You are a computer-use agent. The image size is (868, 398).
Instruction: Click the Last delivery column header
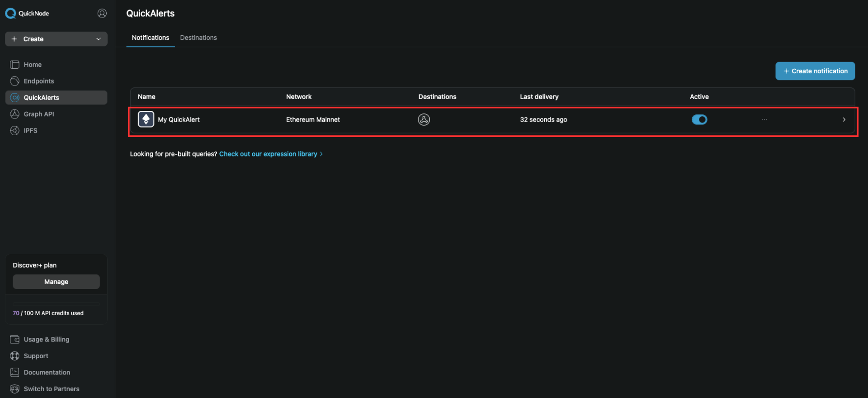[x=539, y=97]
